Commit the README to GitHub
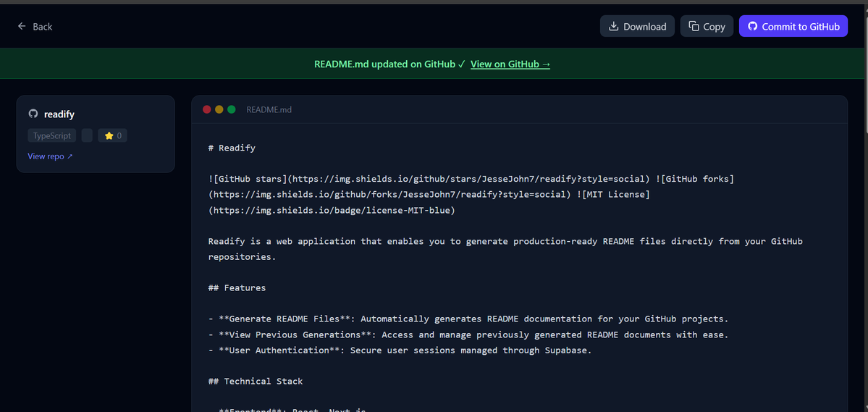This screenshot has width=868, height=412. [x=793, y=26]
